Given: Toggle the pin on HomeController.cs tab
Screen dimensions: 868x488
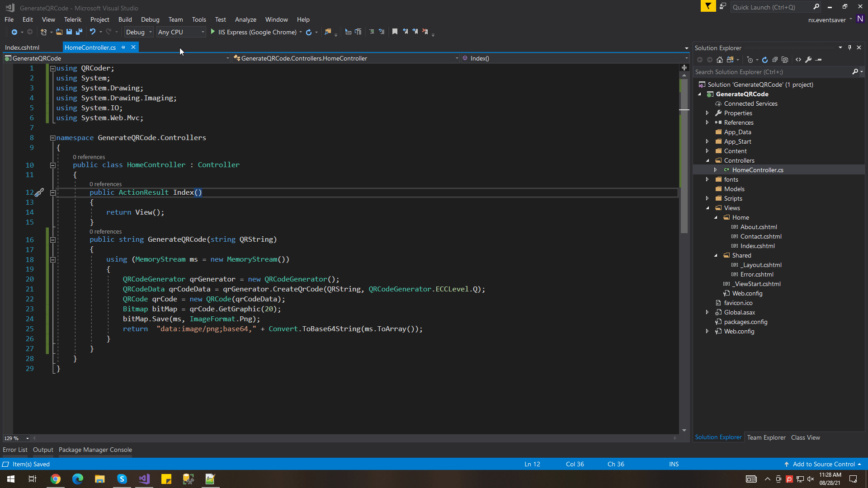Looking at the screenshot, I should pos(123,47).
